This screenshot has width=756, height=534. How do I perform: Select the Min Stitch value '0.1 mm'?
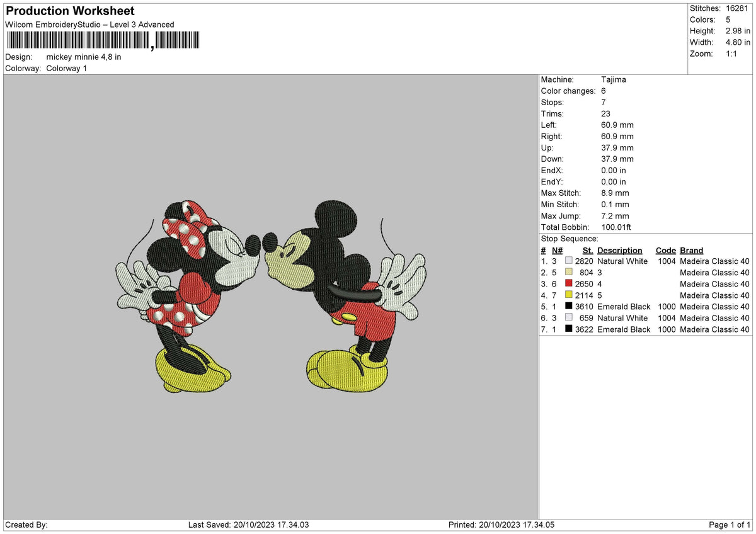pos(616,205)
